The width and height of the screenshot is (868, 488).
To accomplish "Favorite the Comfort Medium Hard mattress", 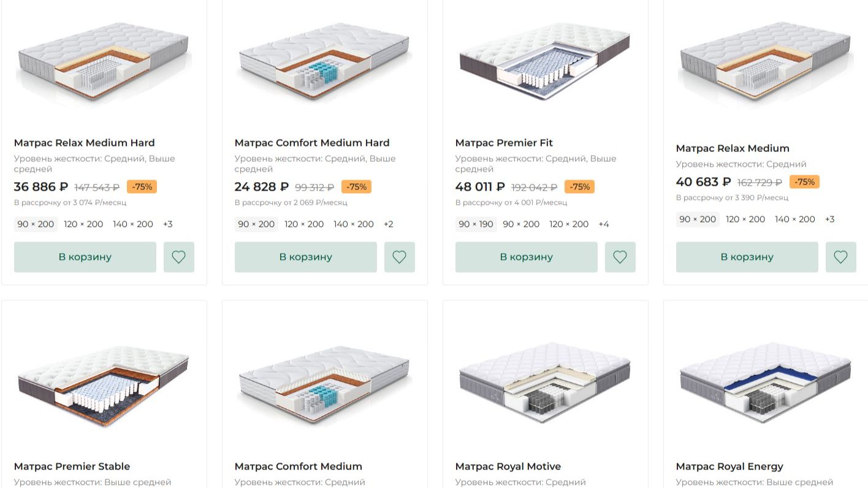I will 400,257.
